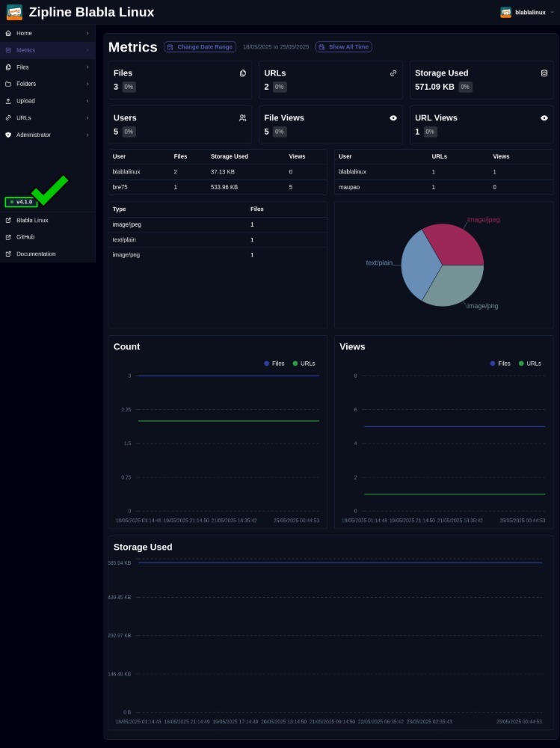The image size is (560, 748).
Task: Click the Storage Used database icon
Action: [544, 73]
